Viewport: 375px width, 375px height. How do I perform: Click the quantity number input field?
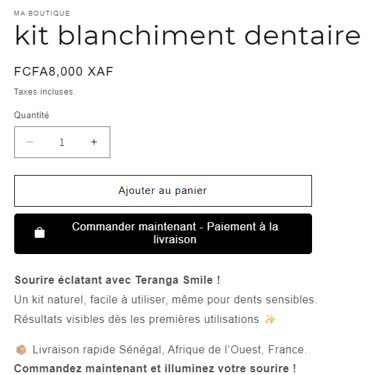click(62, 142)
